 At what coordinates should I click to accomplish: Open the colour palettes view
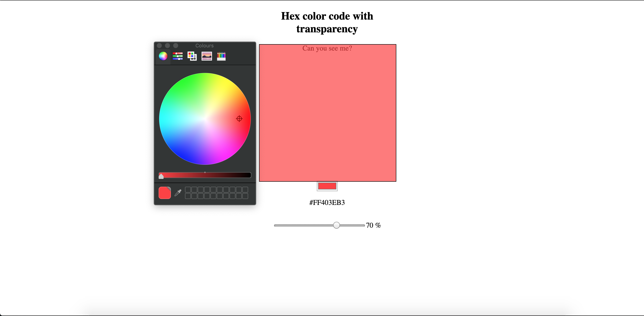(192, 56)
